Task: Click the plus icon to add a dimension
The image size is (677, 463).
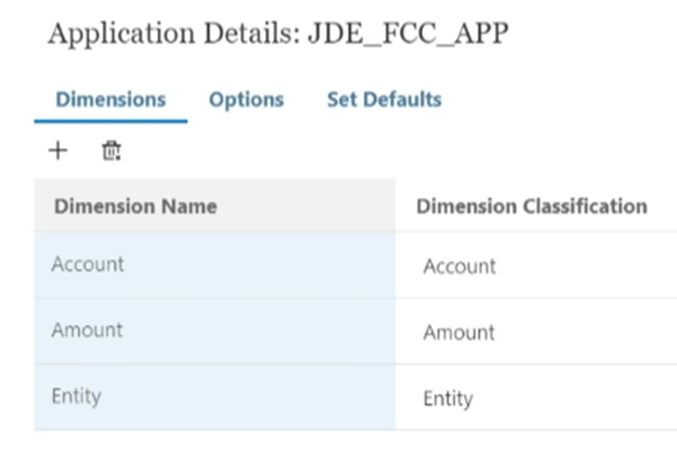Action: (x=58, y=151)
